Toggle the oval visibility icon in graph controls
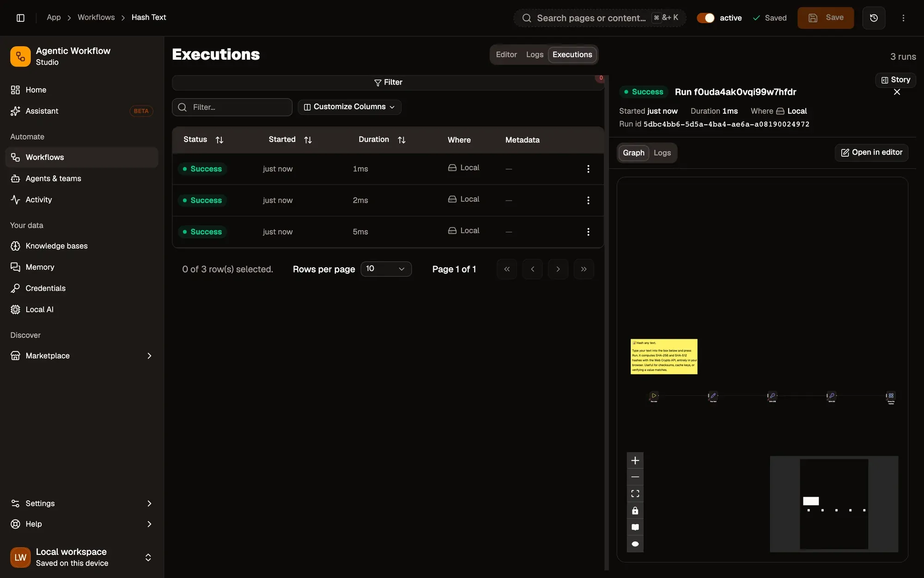This screenshot has width=924, height=578. (635, 544)
